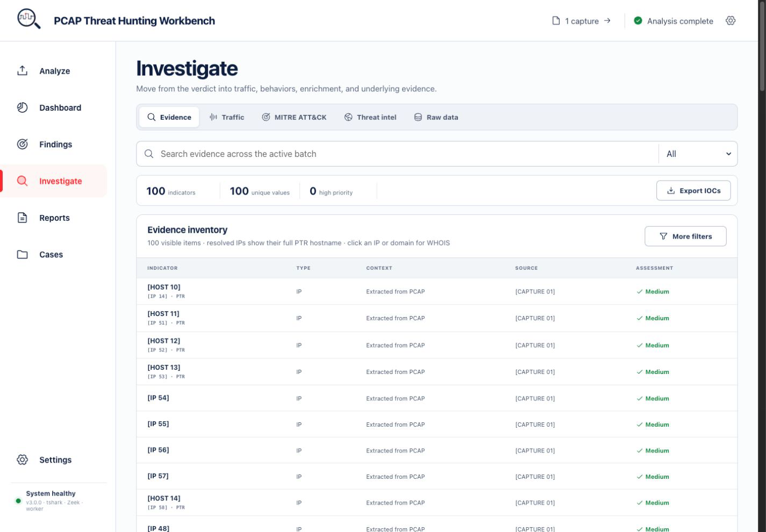The image size is (766, 532).
Task: Click the green system healthy status dot
Action: (18, 501)
